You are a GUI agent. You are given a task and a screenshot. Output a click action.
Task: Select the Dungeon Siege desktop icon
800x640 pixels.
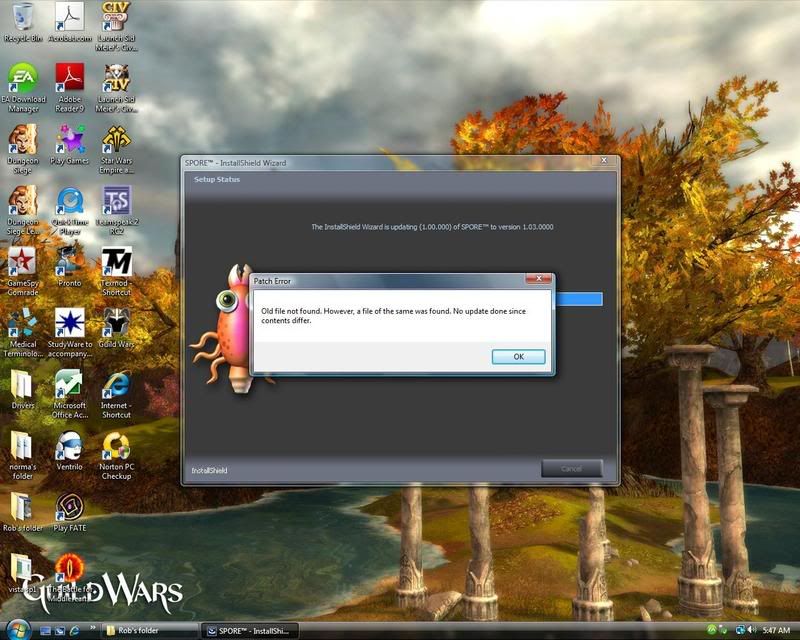(x=23, y=149)
